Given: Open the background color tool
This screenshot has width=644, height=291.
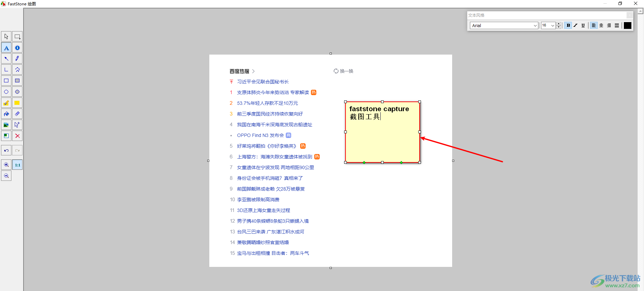Looking at the screenshot, I should pos(6,136).
